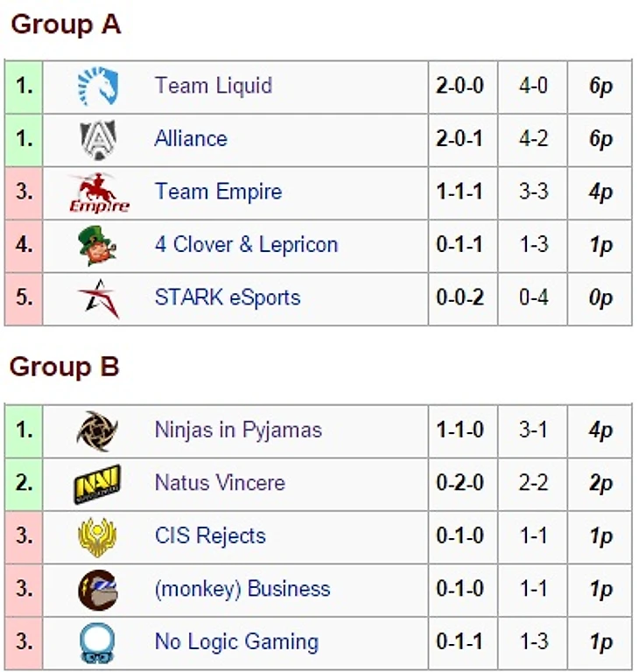Click Team Liquid's 6p points cell

600,87
